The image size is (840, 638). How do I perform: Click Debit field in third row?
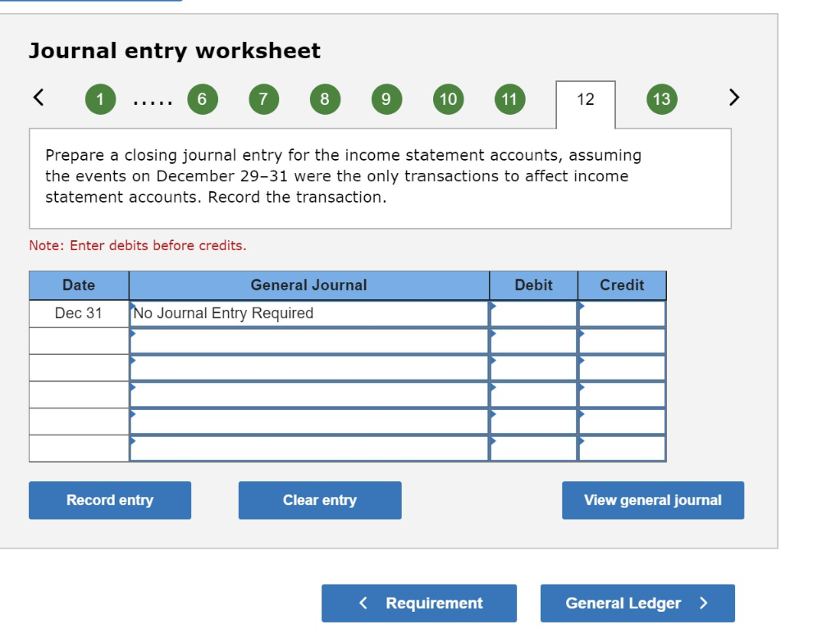(x=533, y=367)
